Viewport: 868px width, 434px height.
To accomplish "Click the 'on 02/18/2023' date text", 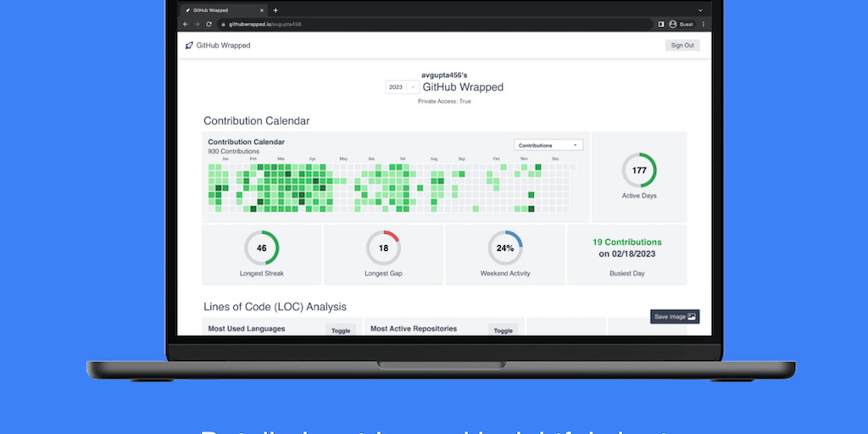I will pyautogui.click(x=626, y=254).
